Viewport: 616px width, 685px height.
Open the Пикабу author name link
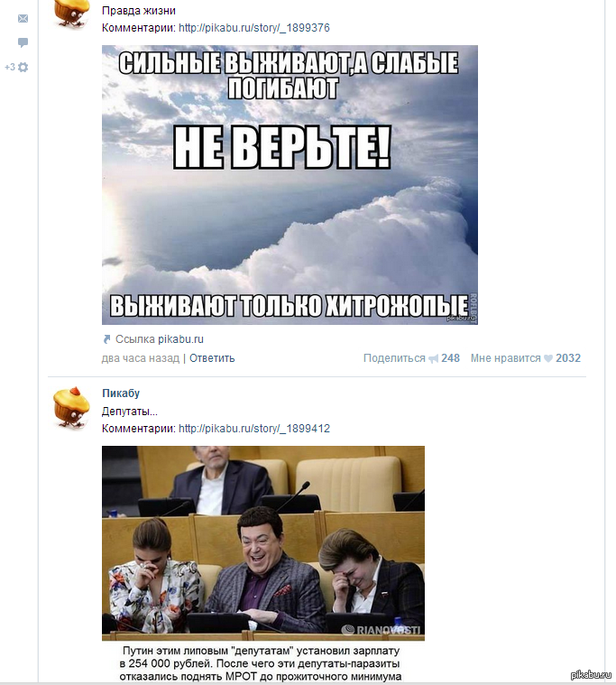click(x=121, y=393)
